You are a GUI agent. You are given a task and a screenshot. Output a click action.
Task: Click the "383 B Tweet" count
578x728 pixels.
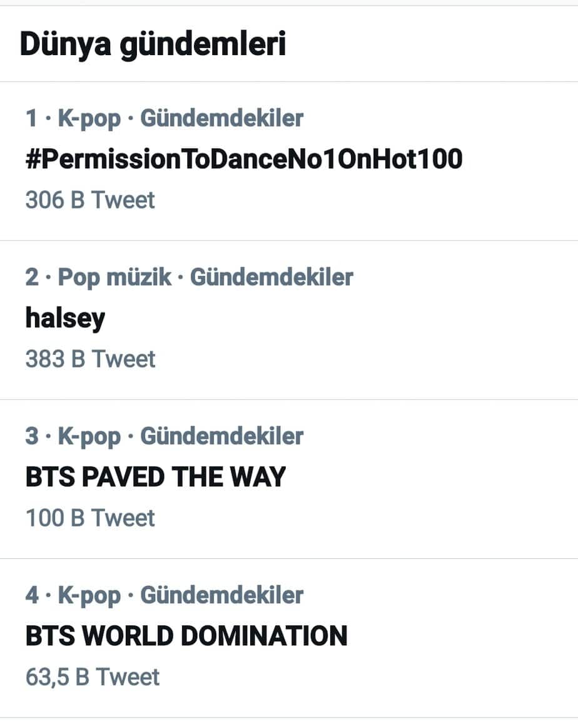pos(90,359)
